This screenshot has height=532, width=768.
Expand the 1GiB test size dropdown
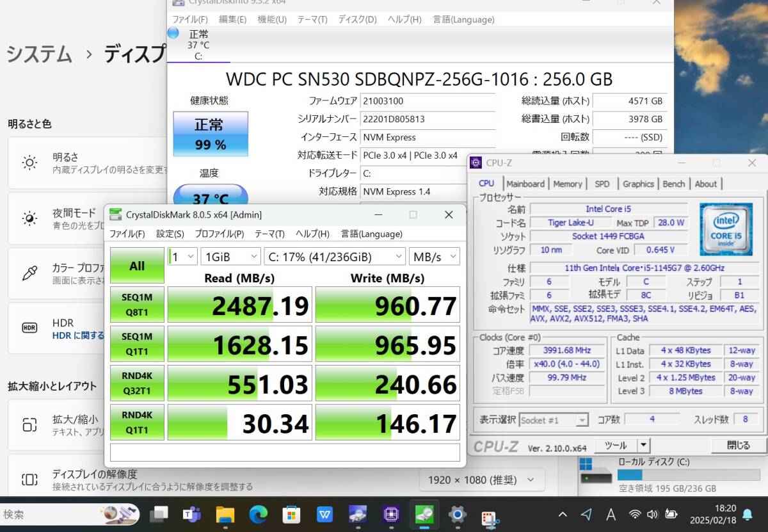coord(230,257)
